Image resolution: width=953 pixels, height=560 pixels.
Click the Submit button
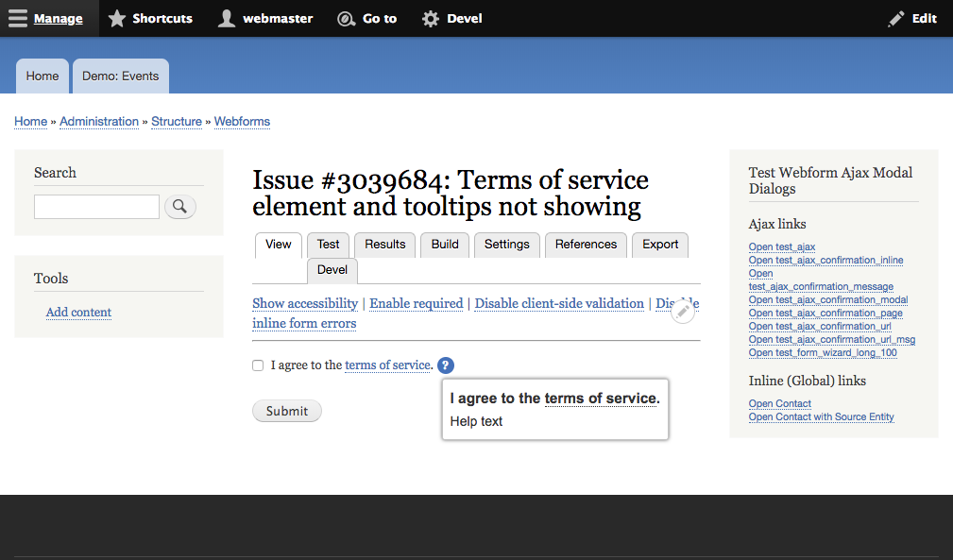coord(287,411)
